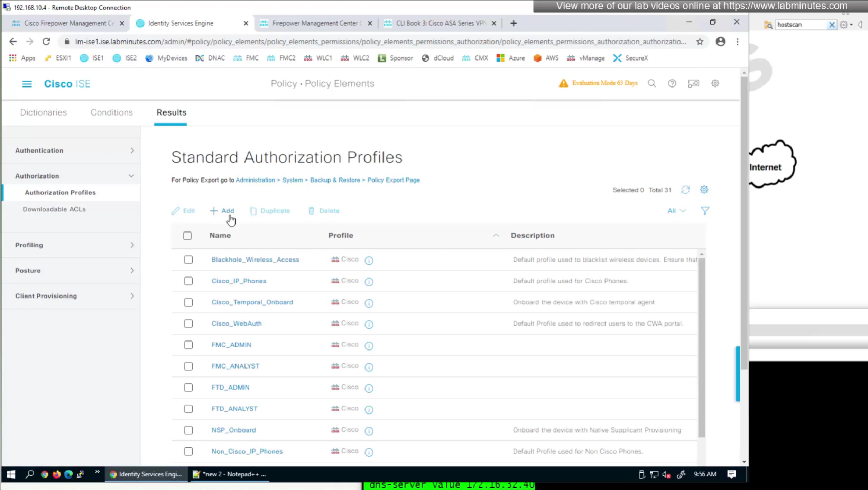Open the FTD_ADMIN profile link
This screenshot has height=490, width=868.
coord(230,387)
